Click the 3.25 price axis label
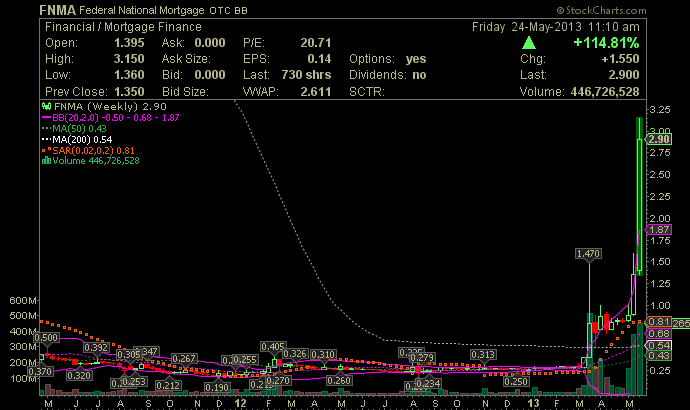Screen dimensions: 690x410 click(x=660, y=110)
